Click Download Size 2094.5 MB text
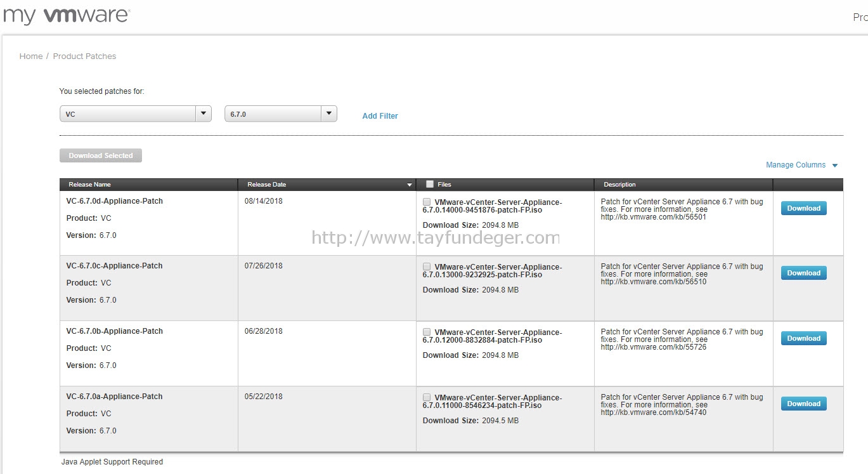The height and width of the screenshot is (474, 868). pyautogui.click(x=470, y=421)
